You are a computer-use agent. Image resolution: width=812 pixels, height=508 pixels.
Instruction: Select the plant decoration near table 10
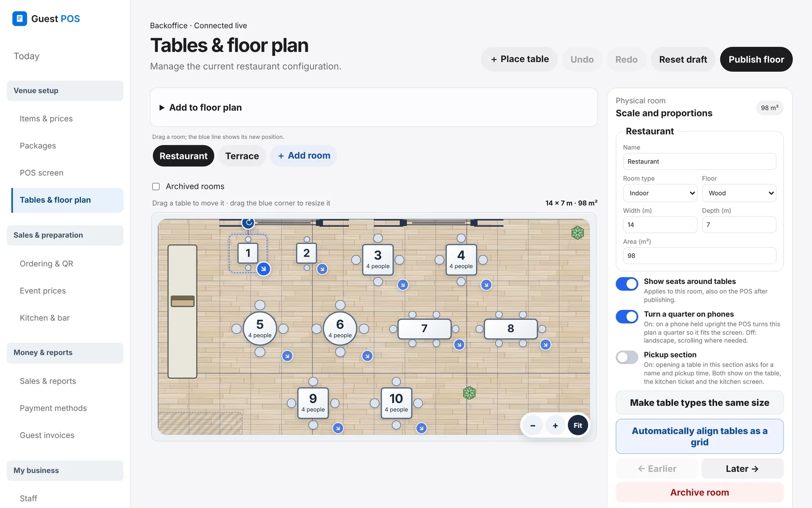469,393
